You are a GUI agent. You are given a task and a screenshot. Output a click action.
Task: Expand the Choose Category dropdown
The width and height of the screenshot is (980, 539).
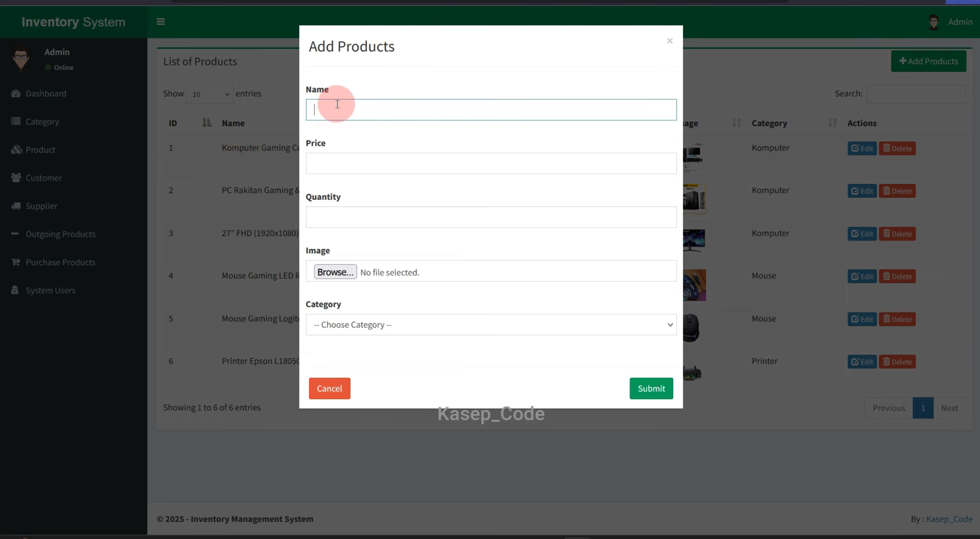coord(491,324)
